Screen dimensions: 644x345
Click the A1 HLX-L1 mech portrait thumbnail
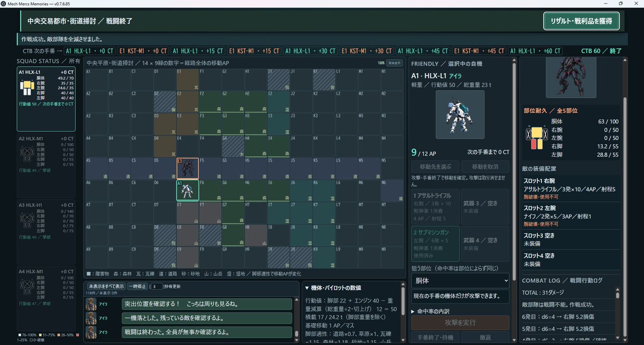point(460,115)
